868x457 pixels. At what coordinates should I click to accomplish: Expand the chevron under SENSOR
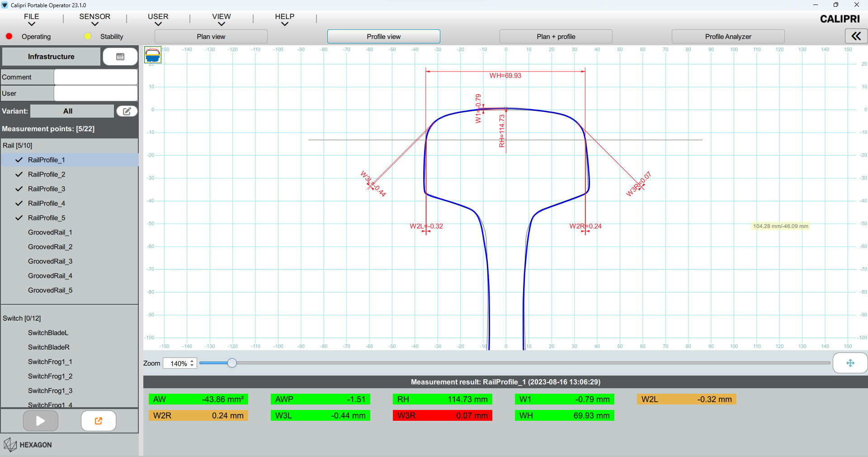(95, 24)
